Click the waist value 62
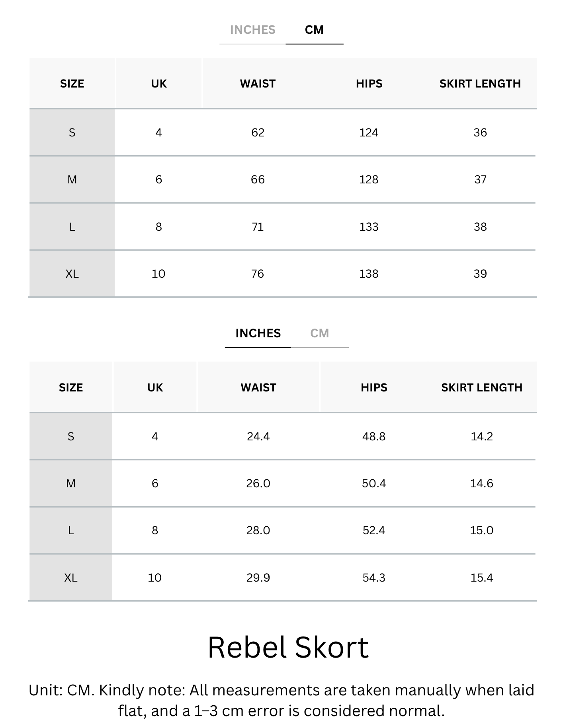 [x=258, y=132]
